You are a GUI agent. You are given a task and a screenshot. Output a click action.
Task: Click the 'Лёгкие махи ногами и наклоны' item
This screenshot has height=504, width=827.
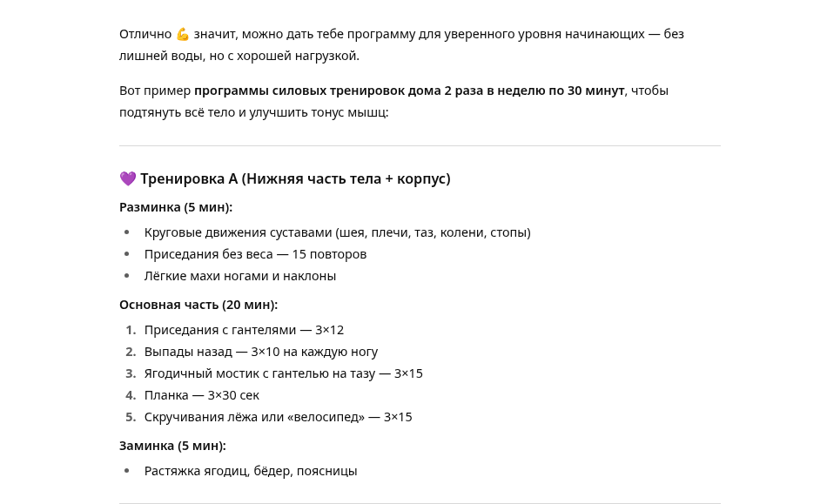point(240,276)
